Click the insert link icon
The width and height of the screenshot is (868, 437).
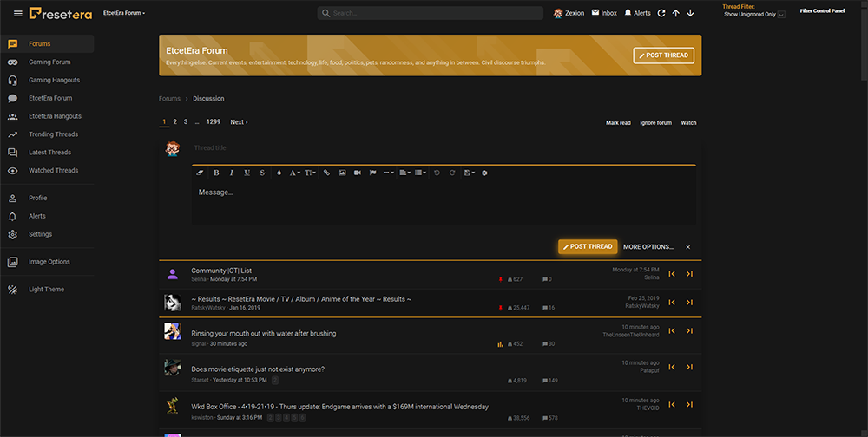pyautogui.click(x=326, y=173)
